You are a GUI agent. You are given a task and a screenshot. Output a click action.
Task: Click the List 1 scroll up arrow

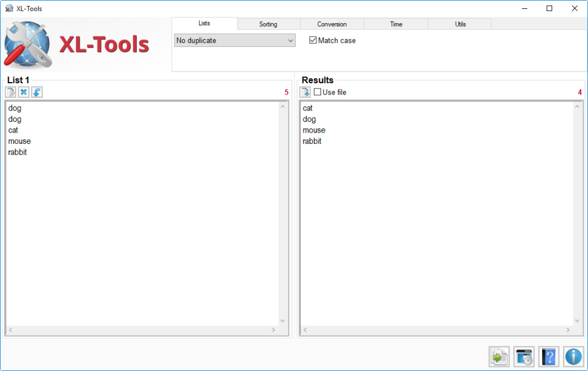pyautogui.click(x=283, y=107)
